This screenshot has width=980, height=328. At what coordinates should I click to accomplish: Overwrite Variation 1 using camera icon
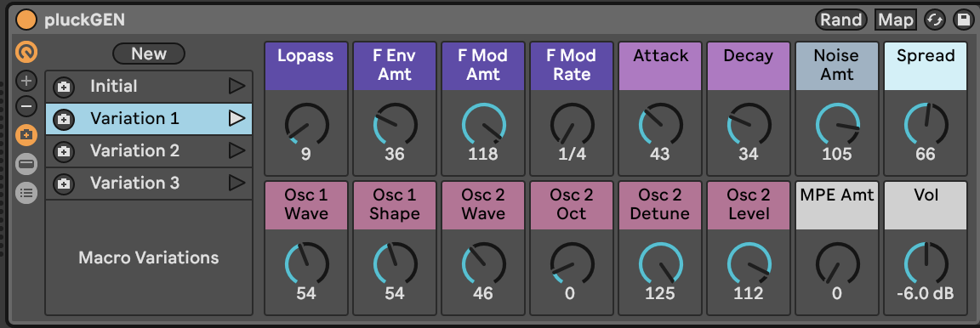click(63, 119)
